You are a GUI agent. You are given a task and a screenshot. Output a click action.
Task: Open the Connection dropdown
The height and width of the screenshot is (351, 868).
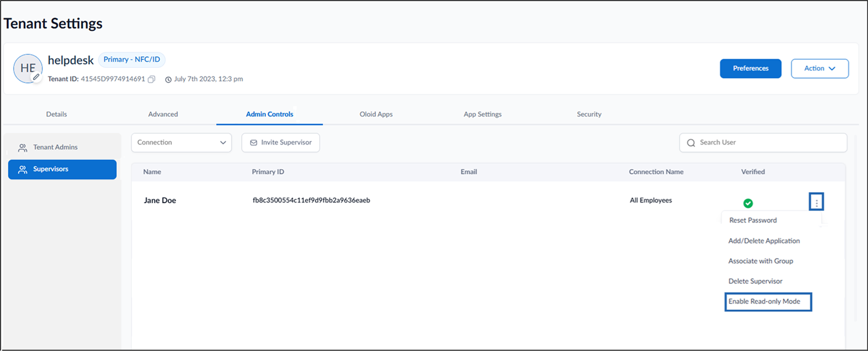181,143
